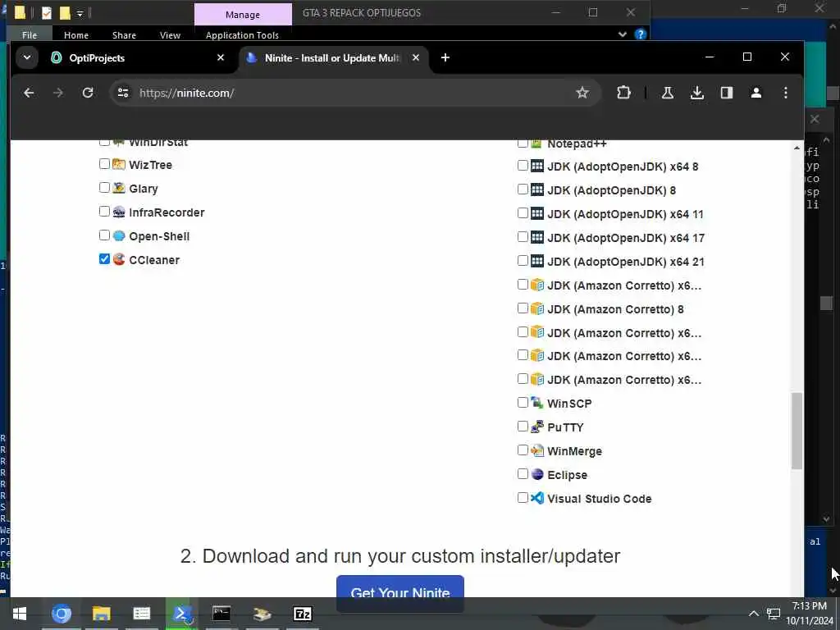
Task: Check the WinSCP checkbox
Action: click(523, 402)
